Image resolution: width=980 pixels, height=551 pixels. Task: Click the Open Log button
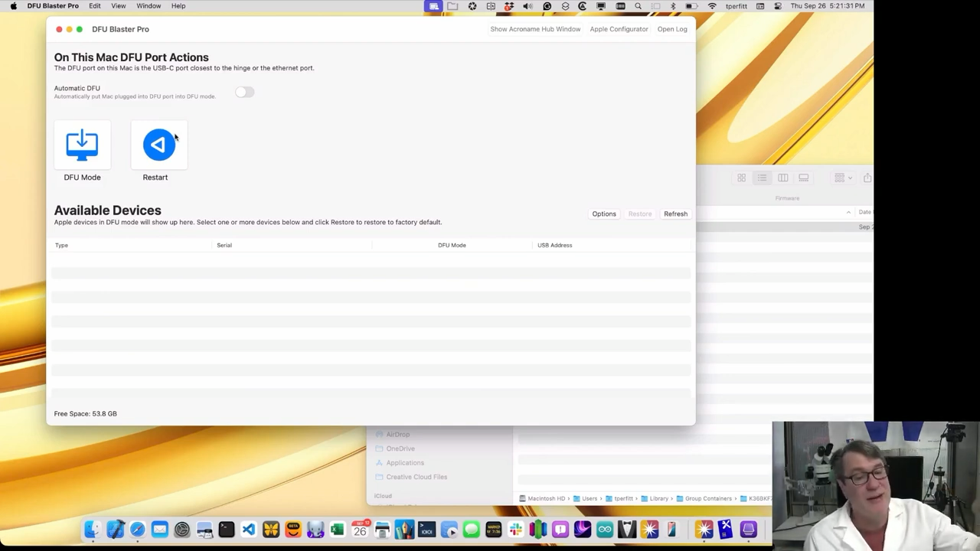click(x=672, y=29)
